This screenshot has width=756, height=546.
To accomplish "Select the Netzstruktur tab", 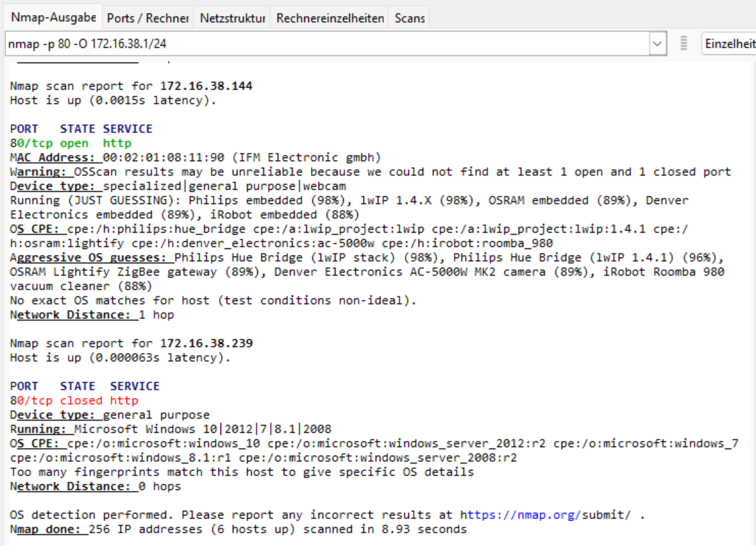I will (232, 18).
